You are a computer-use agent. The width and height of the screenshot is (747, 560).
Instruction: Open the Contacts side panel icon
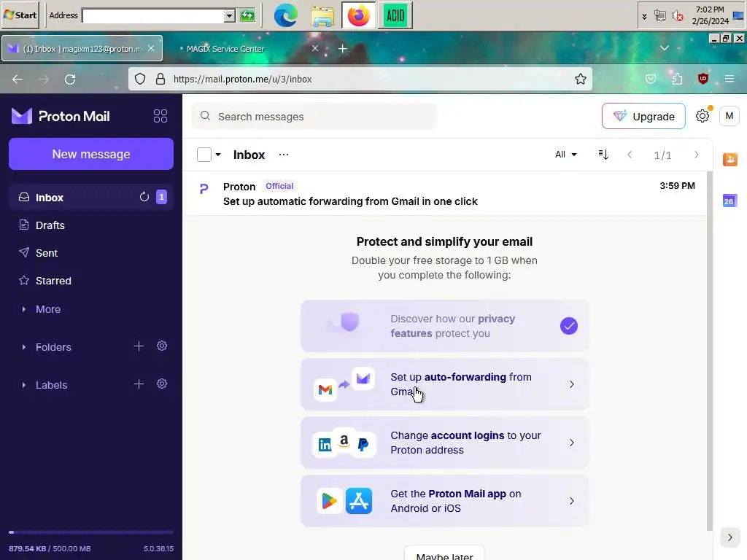coord(729,160)
